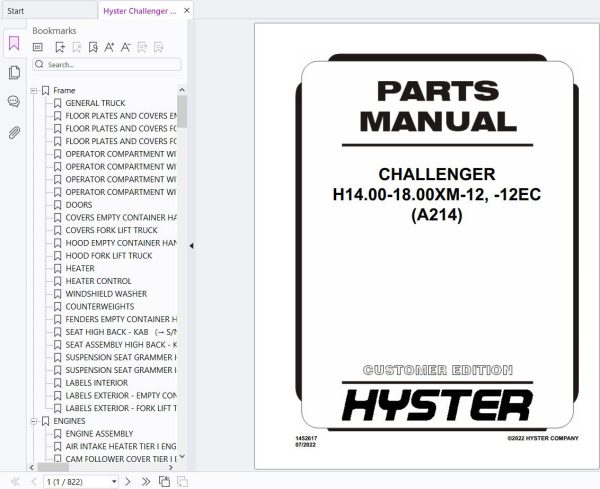Viewport: 600px width, 489px height.
Task: Open the Comments panel icon
Action: (14, 101)
